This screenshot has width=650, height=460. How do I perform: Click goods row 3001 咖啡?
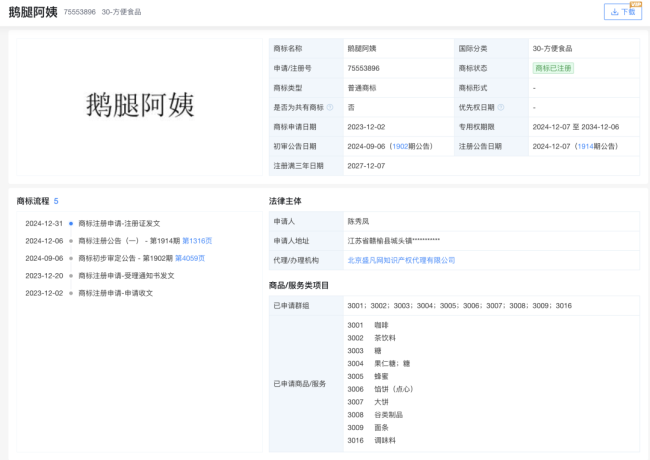point(368,325)
